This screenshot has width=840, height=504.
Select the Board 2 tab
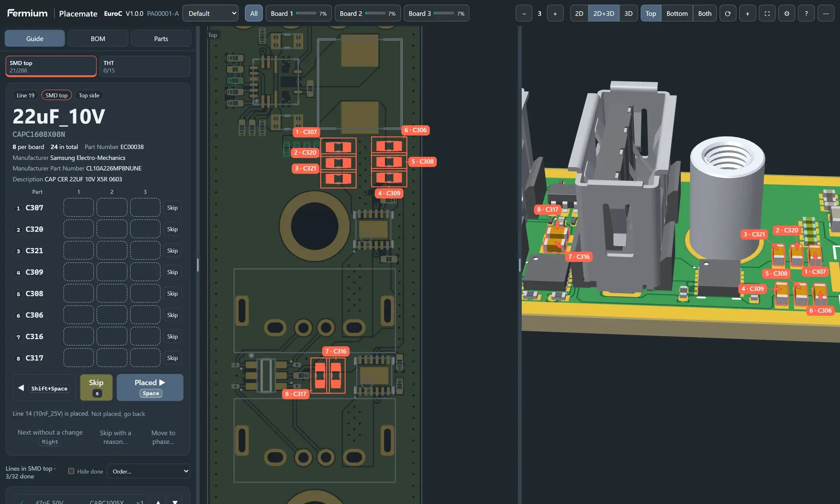[x=367, y=14]
